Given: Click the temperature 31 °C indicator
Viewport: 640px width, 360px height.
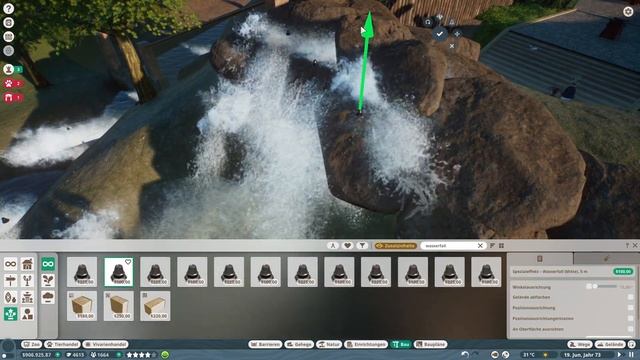Looking at the screenshot, I should tap(529, 355).
